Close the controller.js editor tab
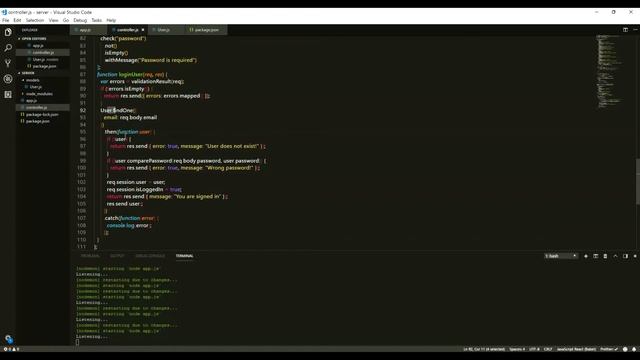 [x=143, y=30]
